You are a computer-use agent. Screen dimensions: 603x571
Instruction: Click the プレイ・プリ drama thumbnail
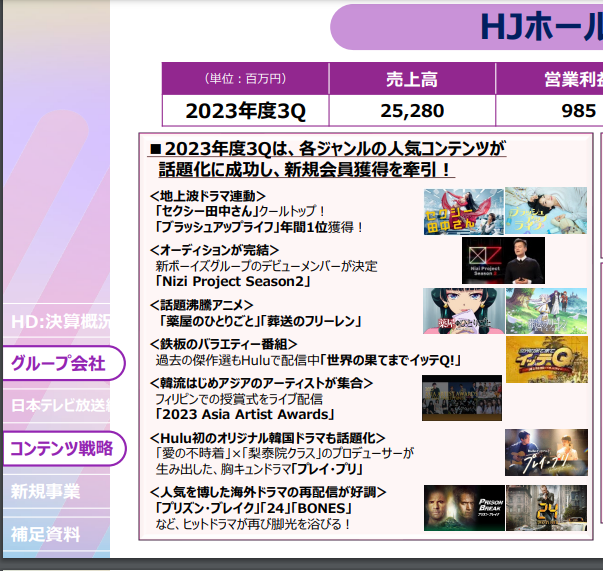(x=546, y=453)
